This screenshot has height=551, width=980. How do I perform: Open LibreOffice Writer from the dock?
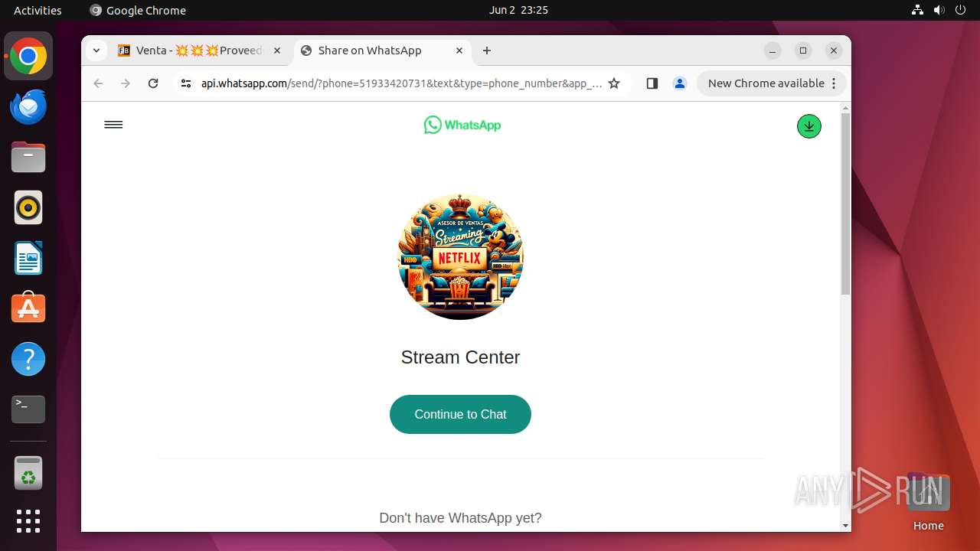click(x=28, y=258)
